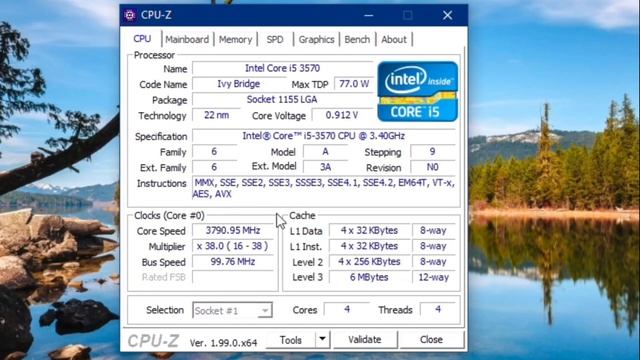Show the About tab
Screen dimensions: 640x360
[x=394, y=40]
